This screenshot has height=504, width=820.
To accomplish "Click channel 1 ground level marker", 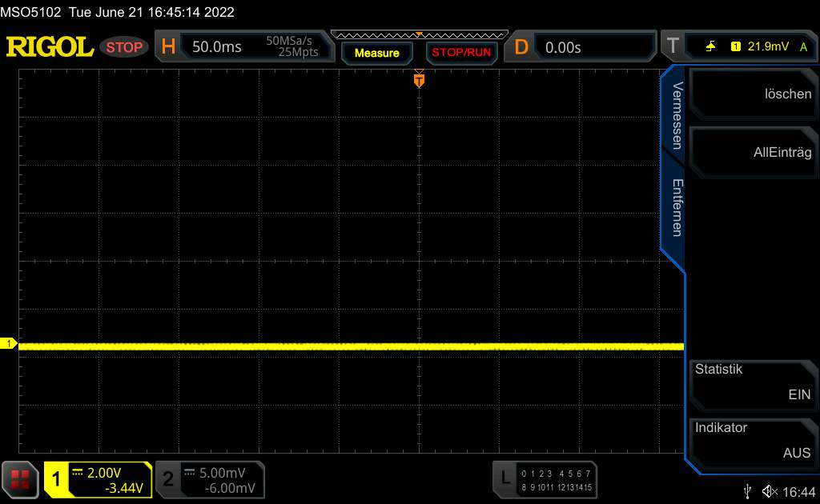I will pos(10,344).
